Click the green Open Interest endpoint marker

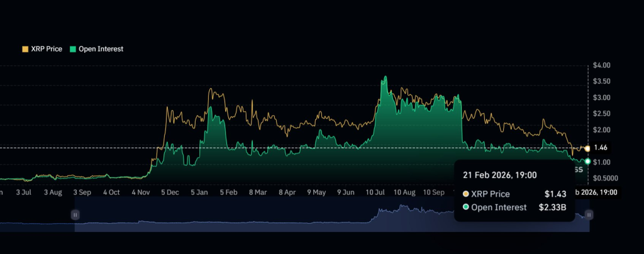tap(587, 162)
